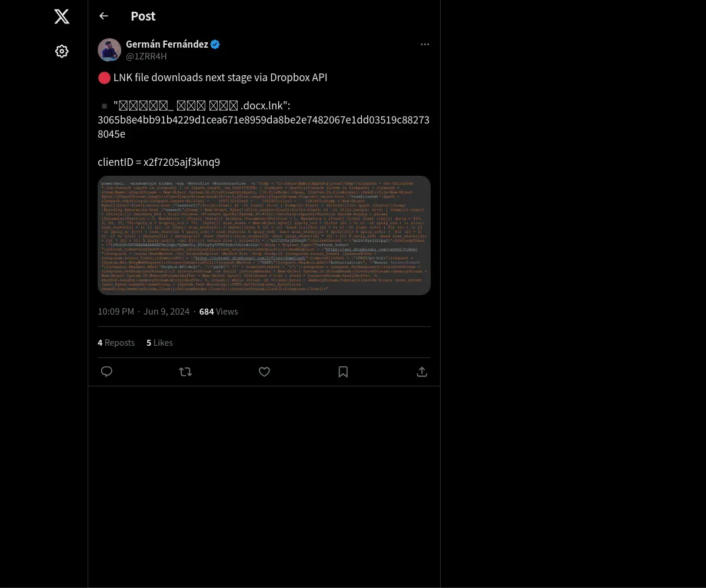Share the post via share icon
Screen dimensions: 706x588
pos(422,372)
